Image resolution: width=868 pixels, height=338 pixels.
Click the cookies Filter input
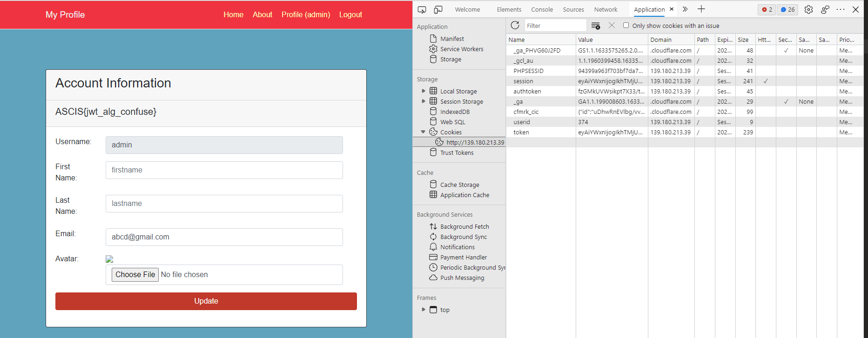tap(555, 26)
